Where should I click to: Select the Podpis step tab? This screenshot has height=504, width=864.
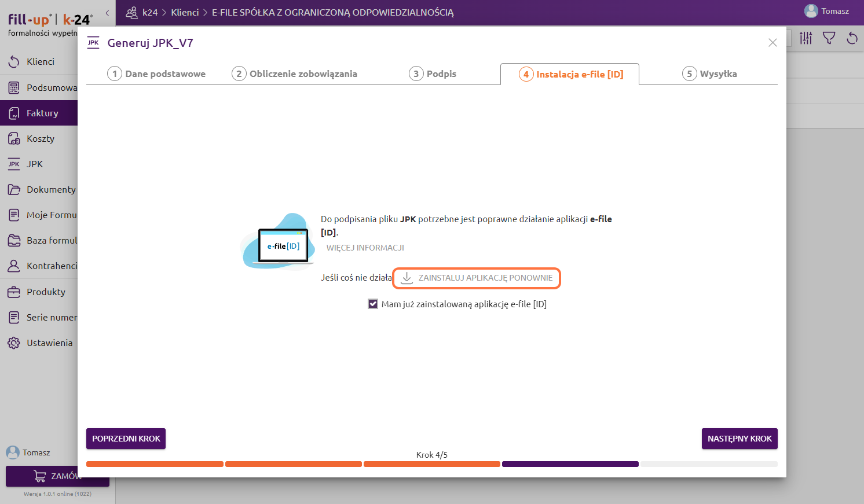[x=433, y=74]
